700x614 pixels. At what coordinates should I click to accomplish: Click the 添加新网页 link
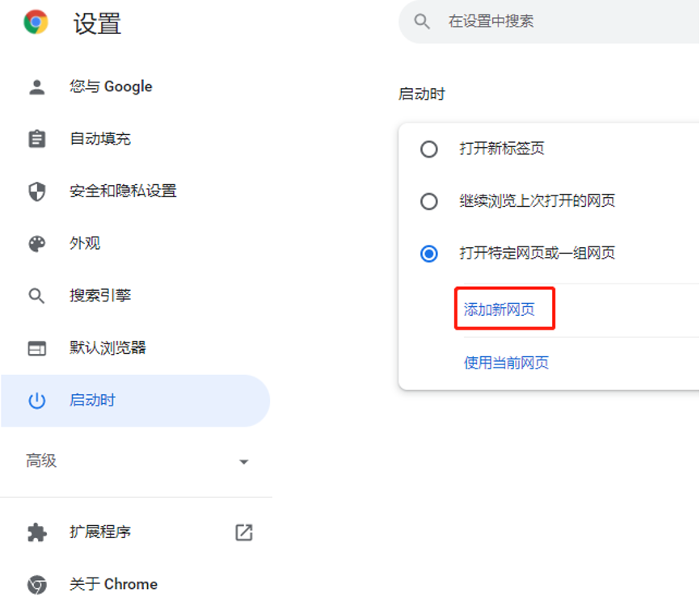click(x=500, y=309)
